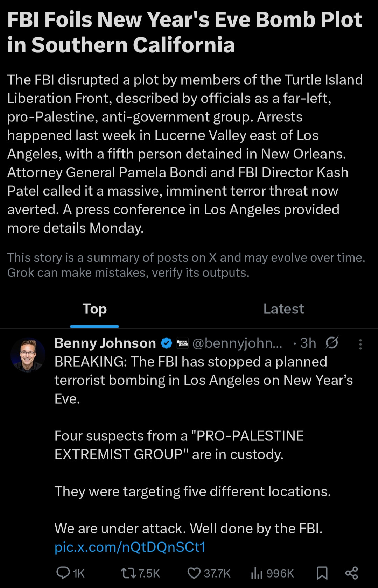Repost Benny Johnson's post

click(x=128, y=573)
